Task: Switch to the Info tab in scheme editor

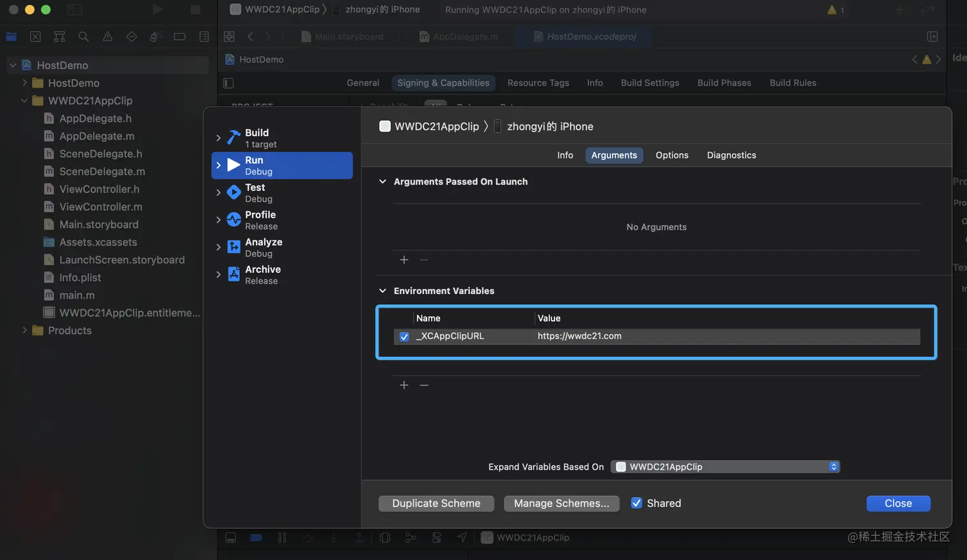Action: (x=565, y=155)
